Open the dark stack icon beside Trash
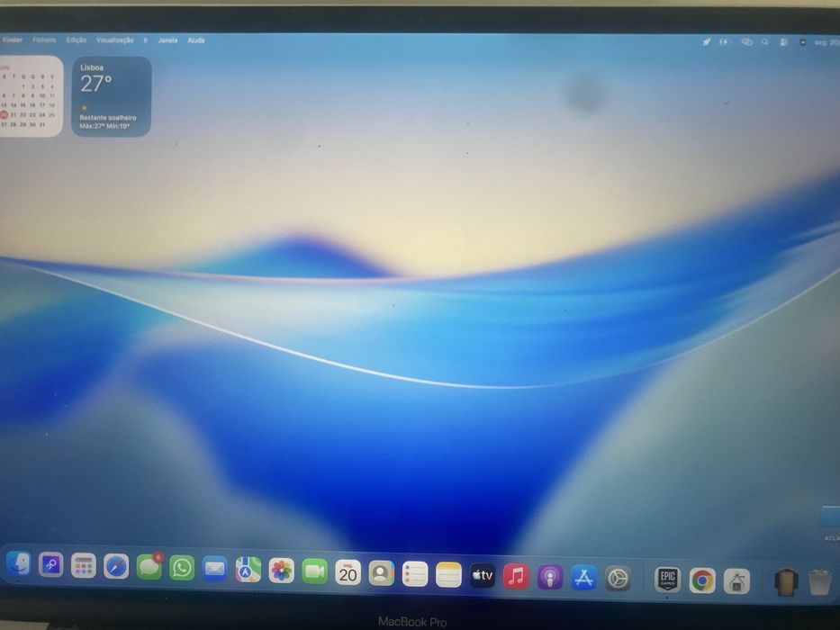This screenshot has height=630, width=840. coord(786,581)
